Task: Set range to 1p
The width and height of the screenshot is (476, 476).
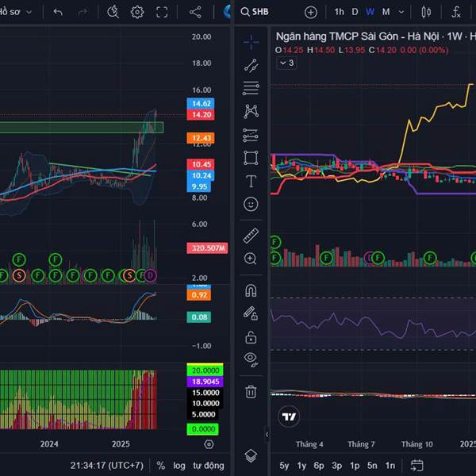Action: (355, 466)
